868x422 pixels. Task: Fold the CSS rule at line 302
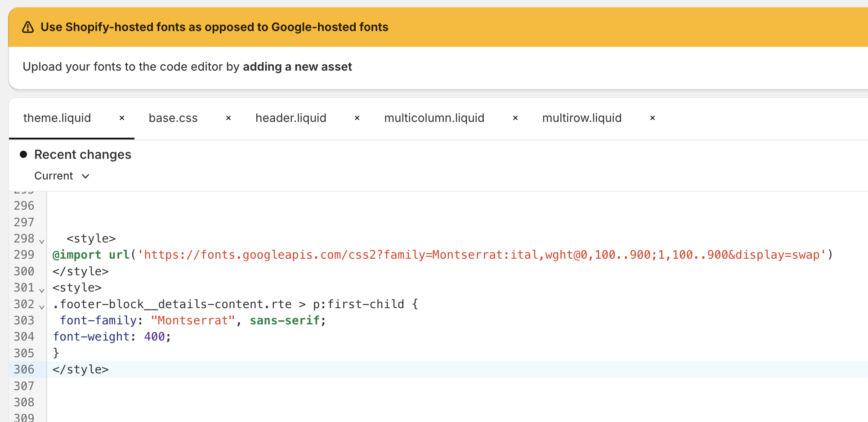(42, 307)
